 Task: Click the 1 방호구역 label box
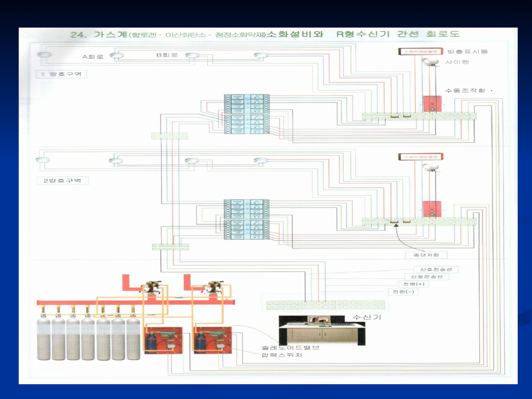click(61, 74)
